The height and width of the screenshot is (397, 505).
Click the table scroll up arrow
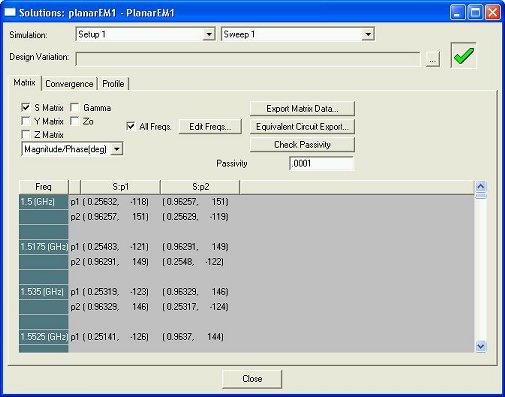[x=480, y=186]
